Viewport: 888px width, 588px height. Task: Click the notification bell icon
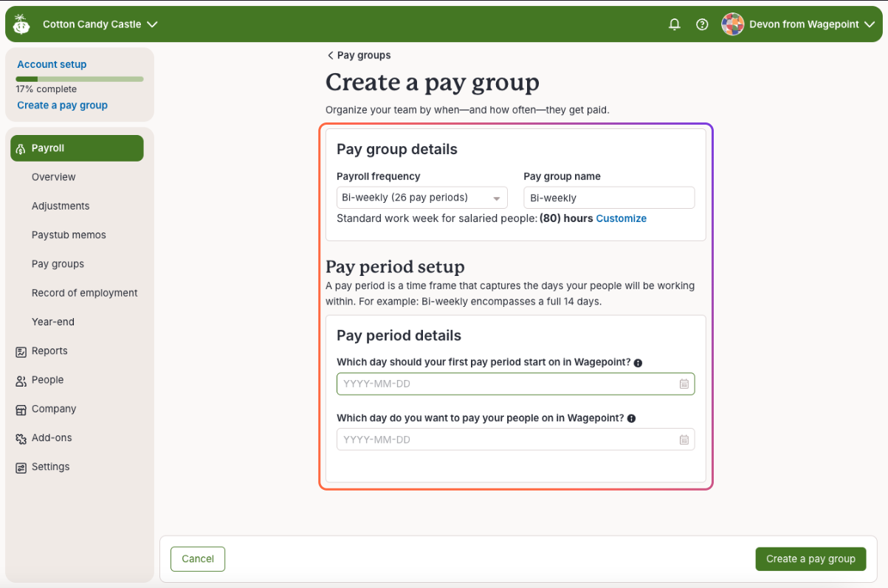pos(674,24)
